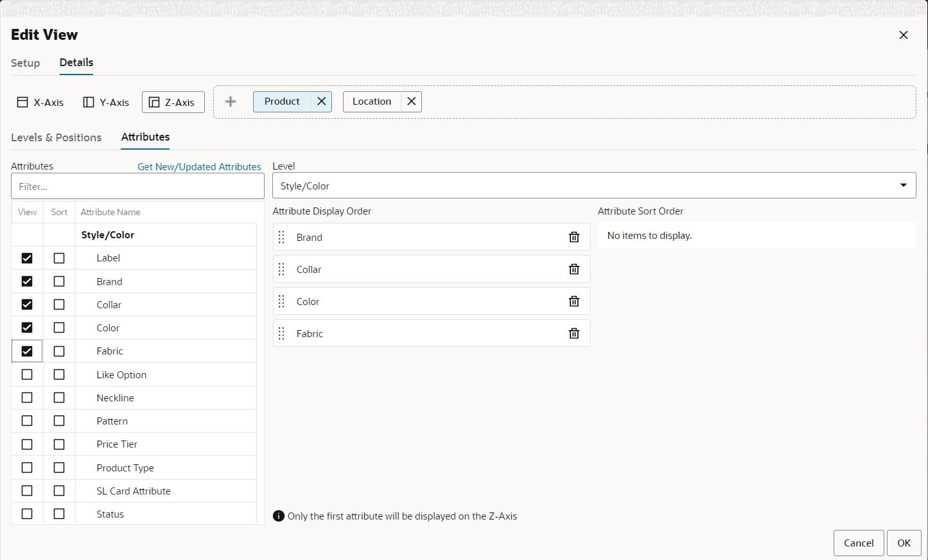Select the Z-Axis option
The image size is (928, 560).
(x=173, y=102)
